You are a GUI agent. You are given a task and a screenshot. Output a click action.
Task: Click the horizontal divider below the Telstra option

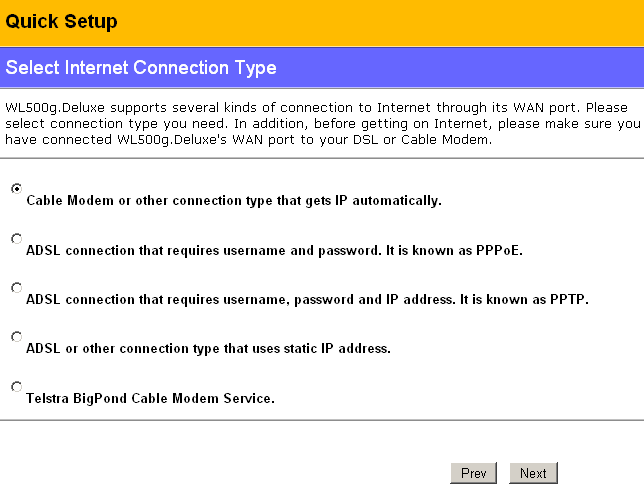[322, 421]
